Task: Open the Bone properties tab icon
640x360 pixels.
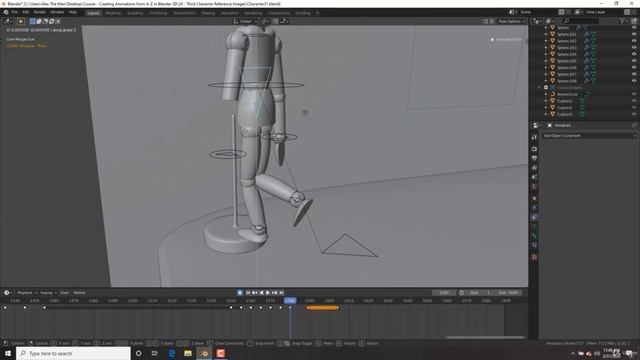Action: (x=534, y=236)
